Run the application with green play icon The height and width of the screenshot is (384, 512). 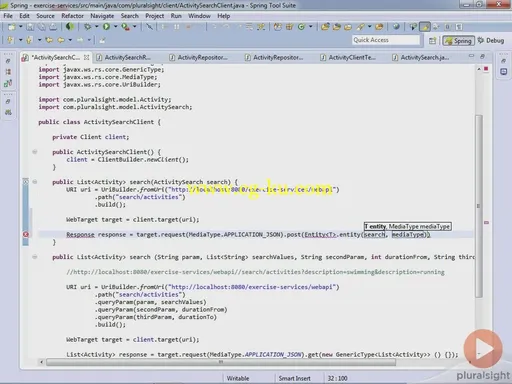coord(106,27)
